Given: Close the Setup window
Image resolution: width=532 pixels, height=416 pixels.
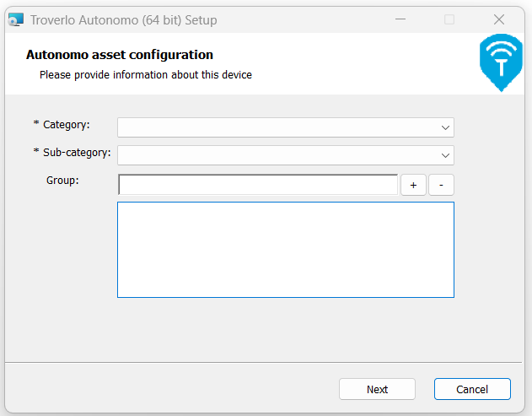Looking at the screenshot, I should (x=499, y=19).
